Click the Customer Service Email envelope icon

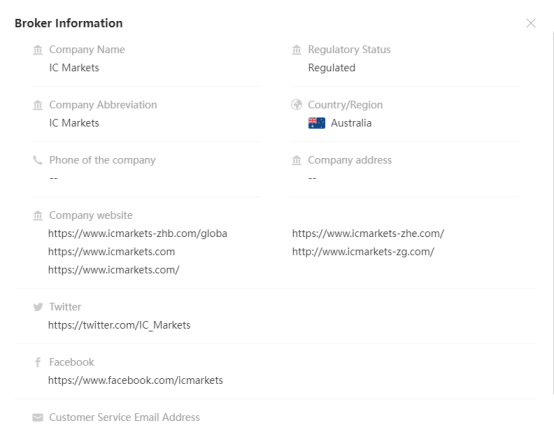click(x=38, y=417)
